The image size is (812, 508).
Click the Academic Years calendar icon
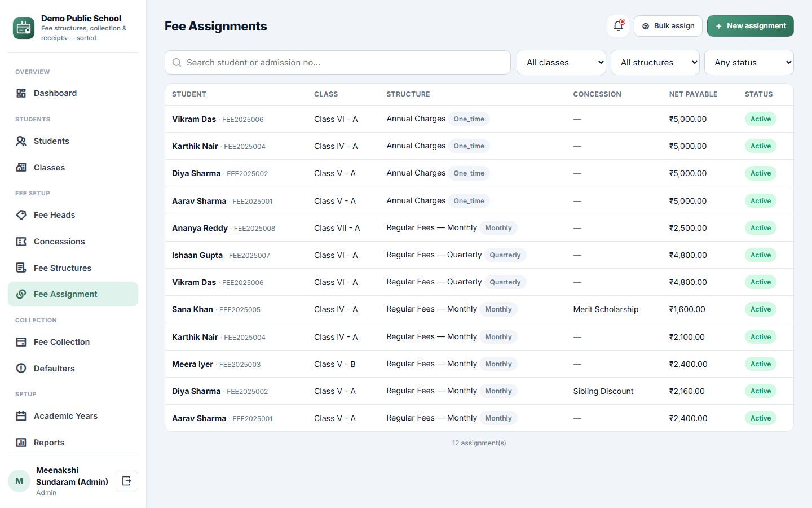click(x=21, y=416)
